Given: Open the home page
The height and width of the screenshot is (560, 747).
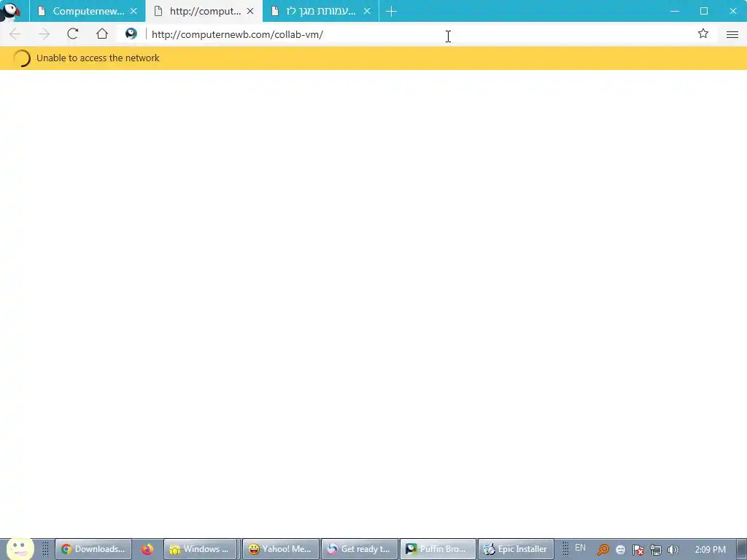Looking at the screenshot, I should click(102, 34).
